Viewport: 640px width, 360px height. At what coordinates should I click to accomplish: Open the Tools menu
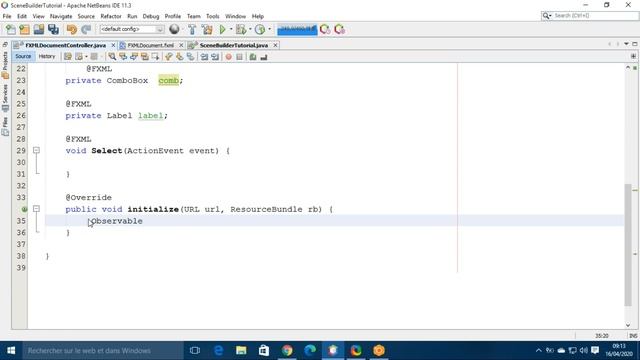pos(213,16)
